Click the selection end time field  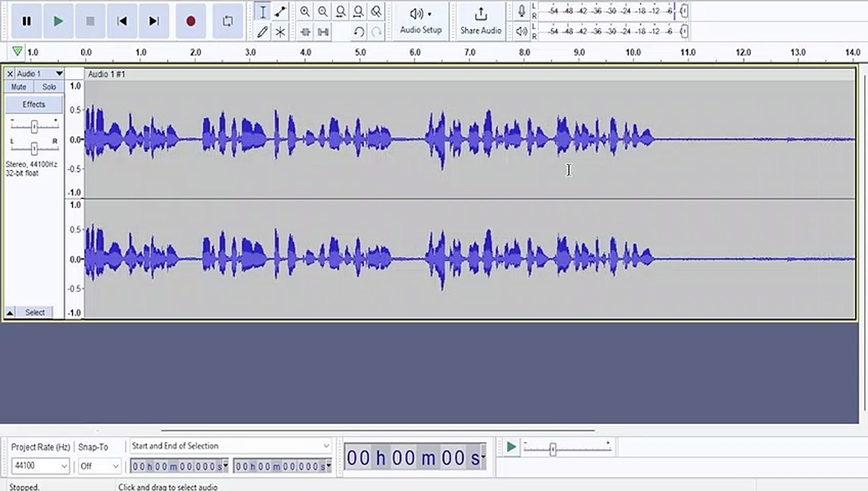point(278,466)
